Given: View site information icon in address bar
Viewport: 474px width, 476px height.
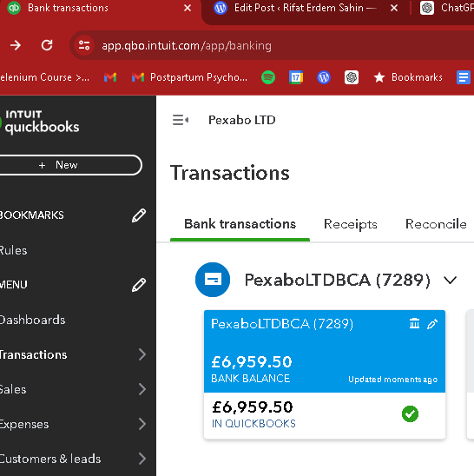Looking at the screenshot, I should (84, 45).
